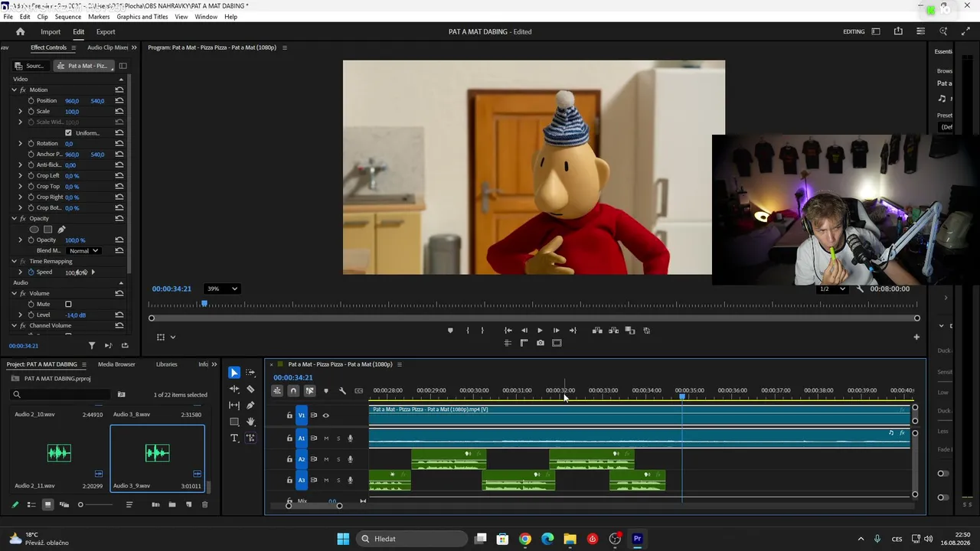The width and height of the screenshot is (980, 551).
Task: Hide the V1 track with eye icon
Action: pyautogui.click(x=325, y=416)
